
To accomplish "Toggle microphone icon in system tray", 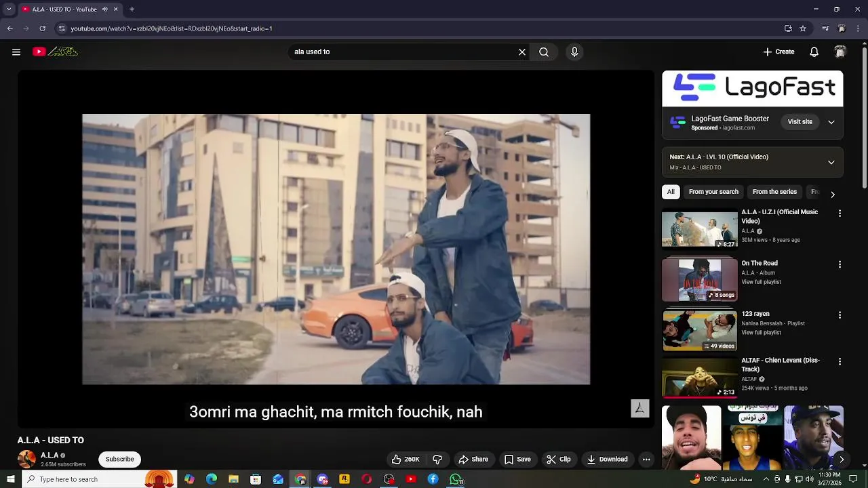I will click(787, 479).
